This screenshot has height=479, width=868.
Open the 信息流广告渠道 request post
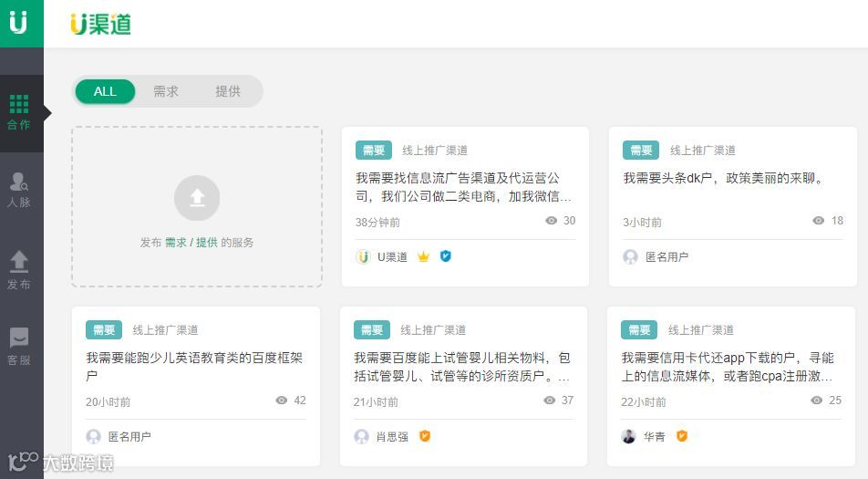coord(464,187)
